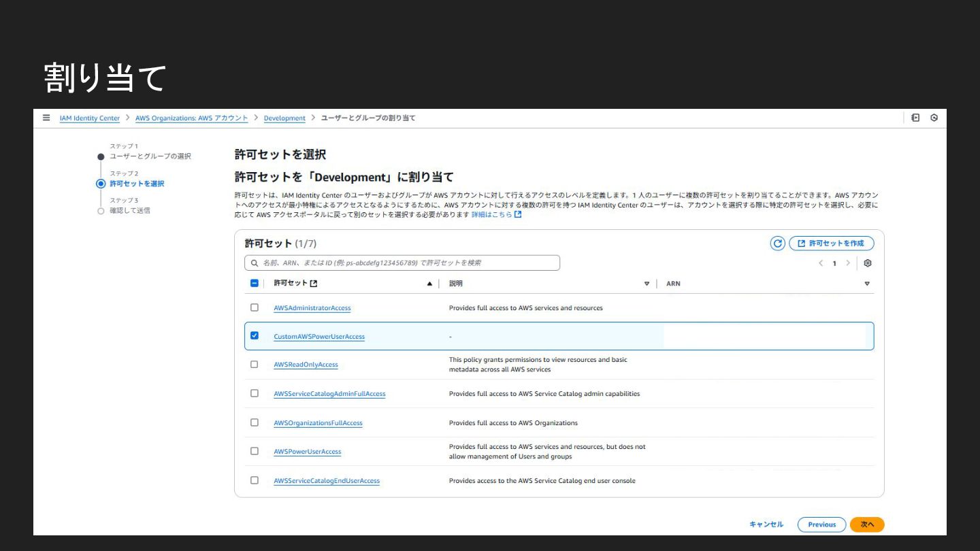This screenshot has width=980, height=551.
Task: Open the side panel icon at top right
Action: (x=915, y=118)
